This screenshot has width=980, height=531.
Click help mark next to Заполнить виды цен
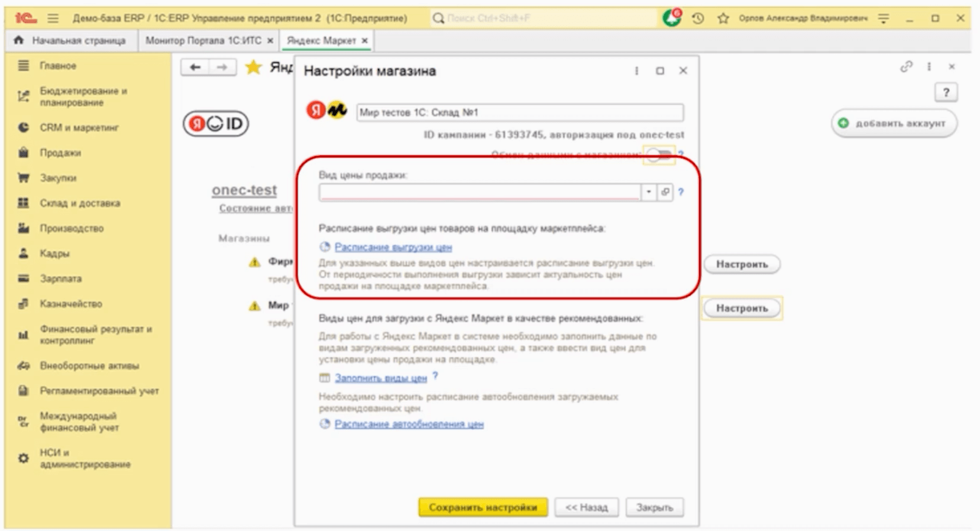coord(435,375)
